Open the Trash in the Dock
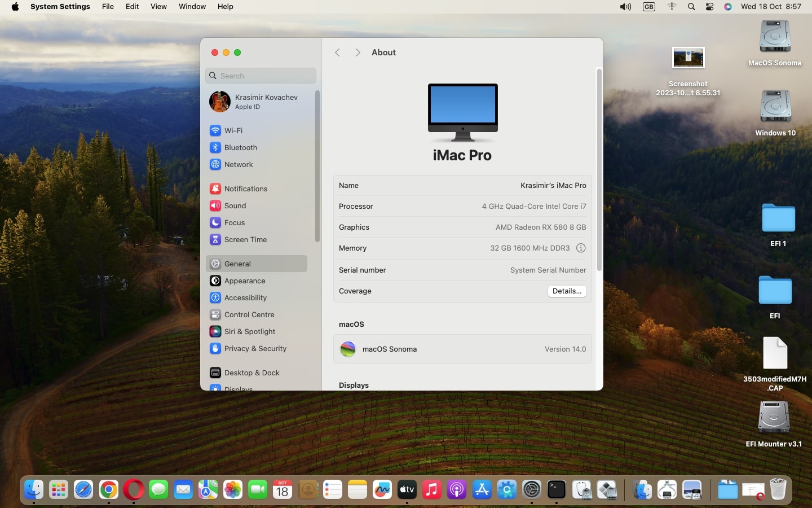 (778, 489)
